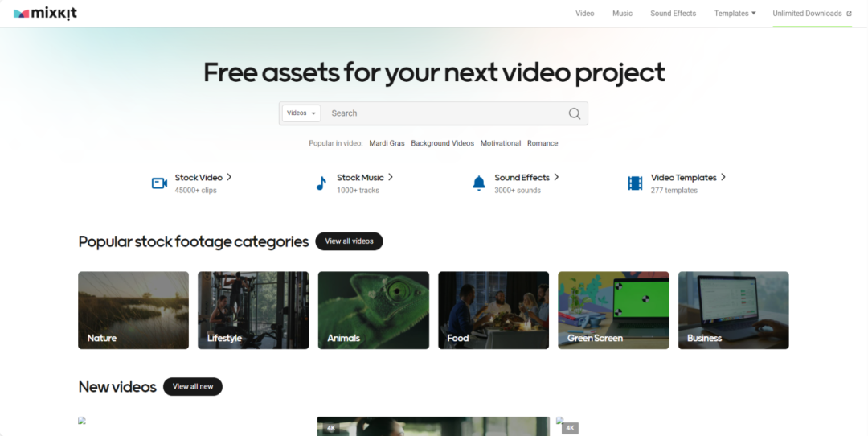Open the Video nav menu item

point(584,14)
